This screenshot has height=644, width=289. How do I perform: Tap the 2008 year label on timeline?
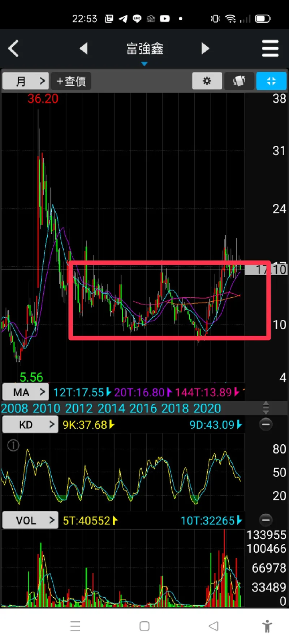[14, 408]
